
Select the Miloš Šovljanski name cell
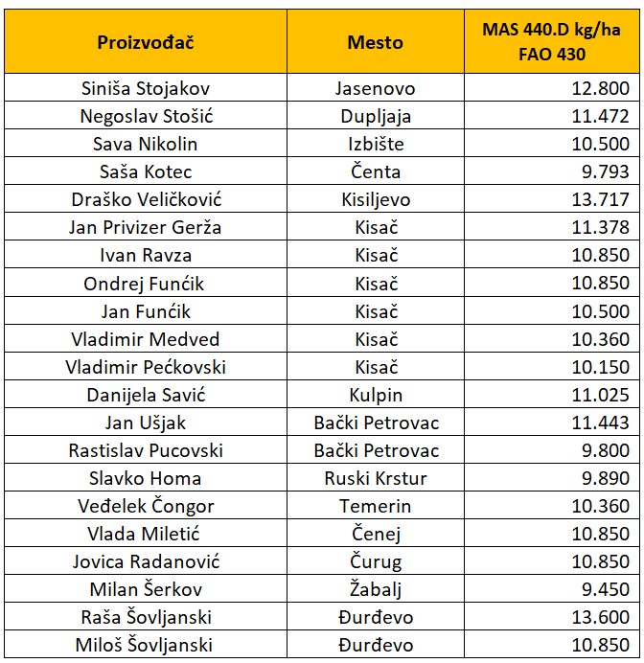146,645
